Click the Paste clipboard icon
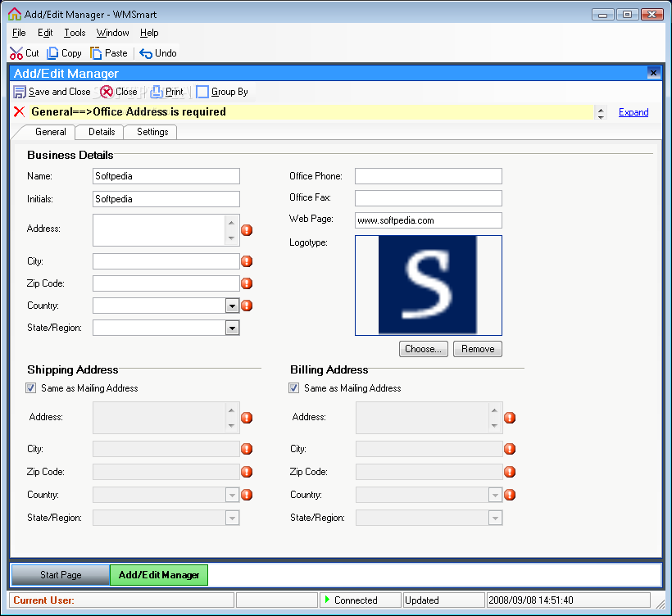 coord(96,53)
